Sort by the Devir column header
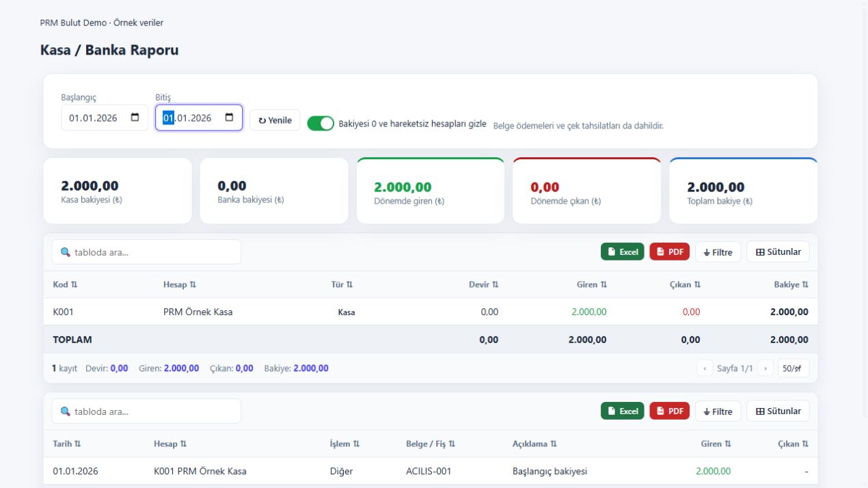The width and height of the screenshot is (868, 488). click(483, 284)
